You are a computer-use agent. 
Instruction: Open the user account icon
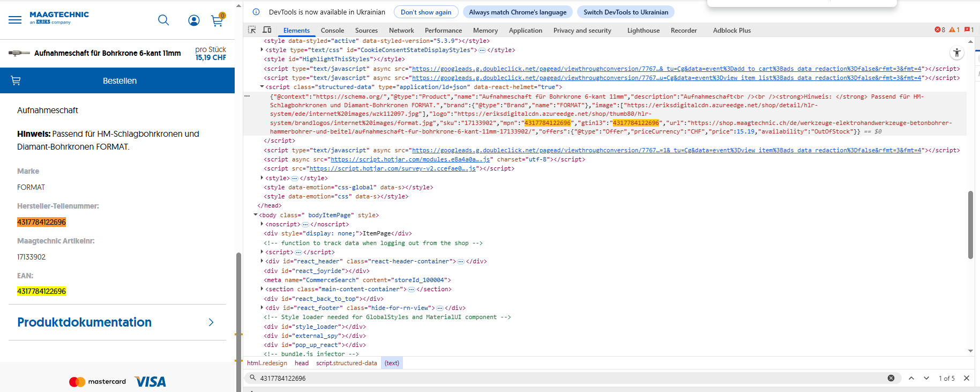click(x=194, y=20)
